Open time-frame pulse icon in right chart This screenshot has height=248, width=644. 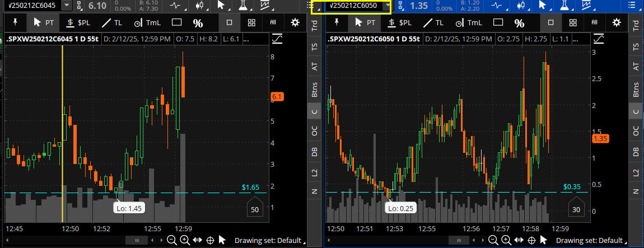pyautogui.click(x=497, y=6)
